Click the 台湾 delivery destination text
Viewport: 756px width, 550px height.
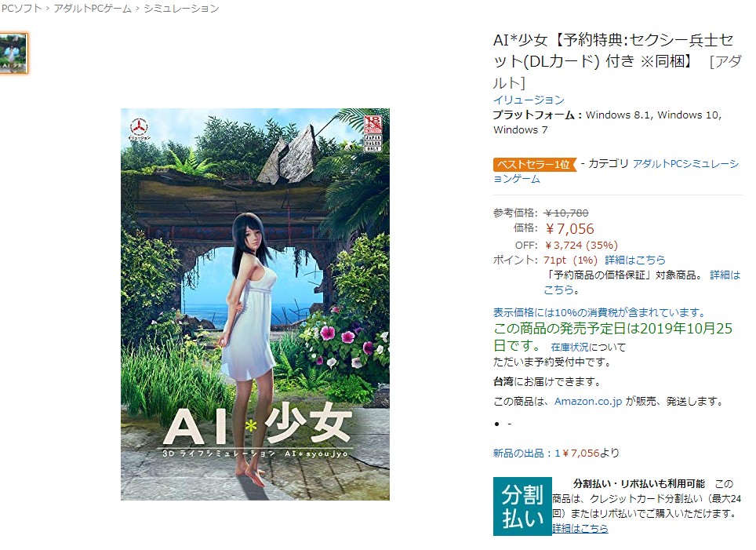coord(503,381)
